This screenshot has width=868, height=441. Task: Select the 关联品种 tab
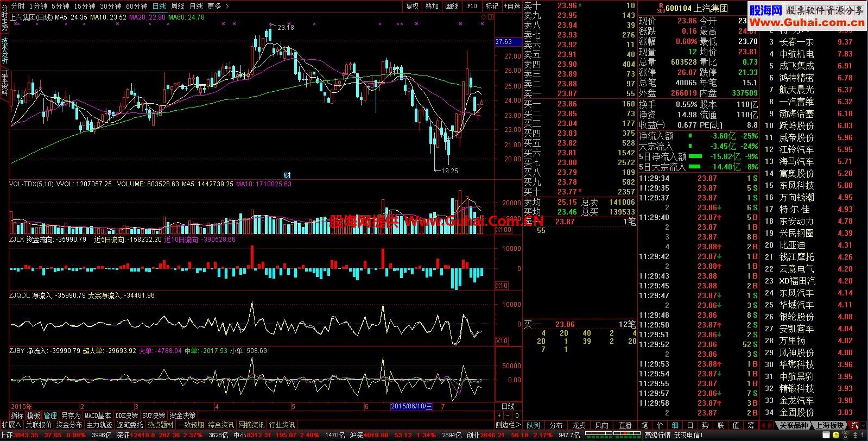coord(794,425)
